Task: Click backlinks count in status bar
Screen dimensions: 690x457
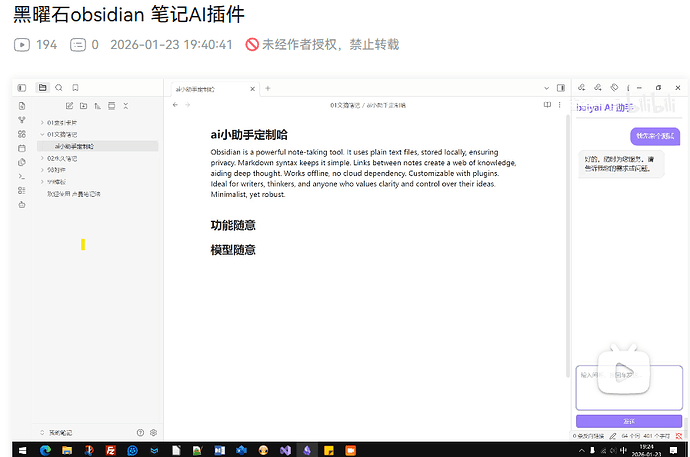Action: click(588, 436)
